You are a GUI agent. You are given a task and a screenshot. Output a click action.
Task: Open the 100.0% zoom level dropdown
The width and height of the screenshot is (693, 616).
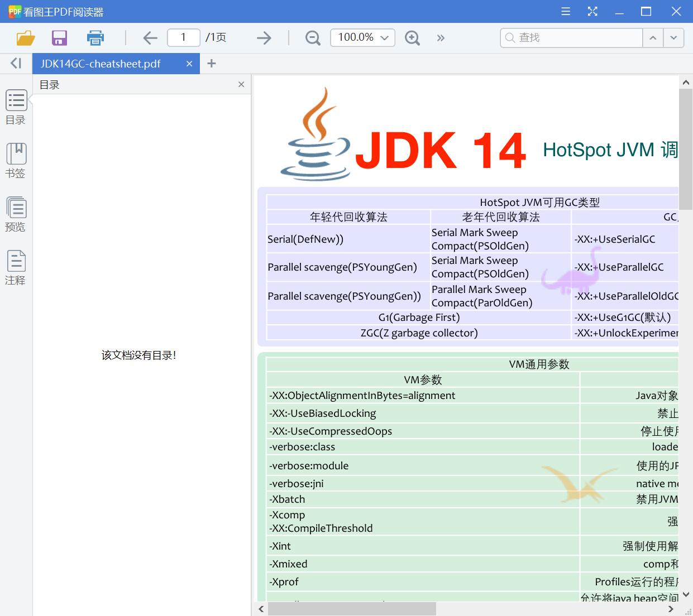pos(363,37)
